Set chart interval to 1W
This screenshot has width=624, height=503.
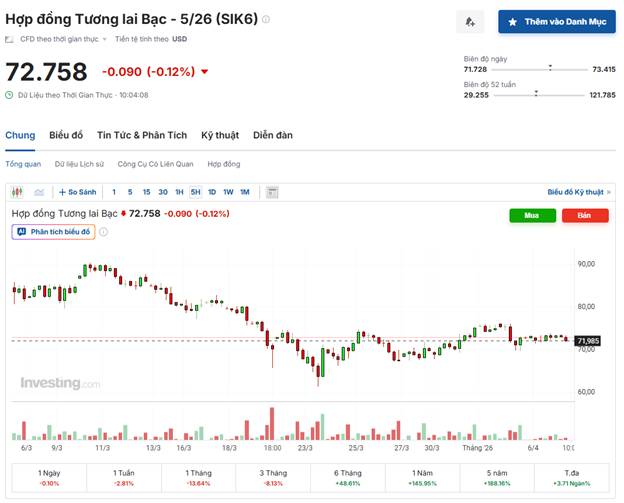227,191
